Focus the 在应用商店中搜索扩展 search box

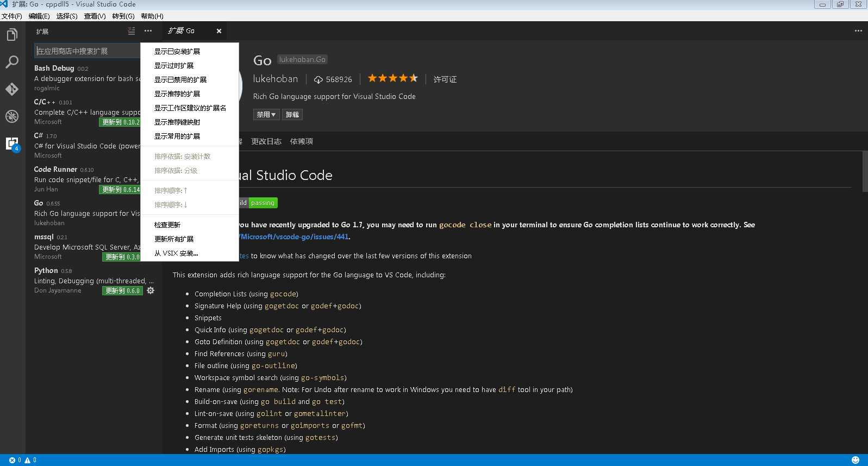point(88,51)
